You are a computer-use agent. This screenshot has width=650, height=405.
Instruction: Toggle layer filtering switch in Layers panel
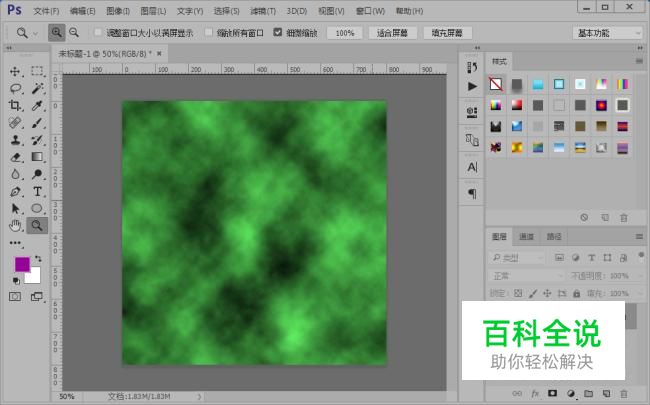click(641, 256)
